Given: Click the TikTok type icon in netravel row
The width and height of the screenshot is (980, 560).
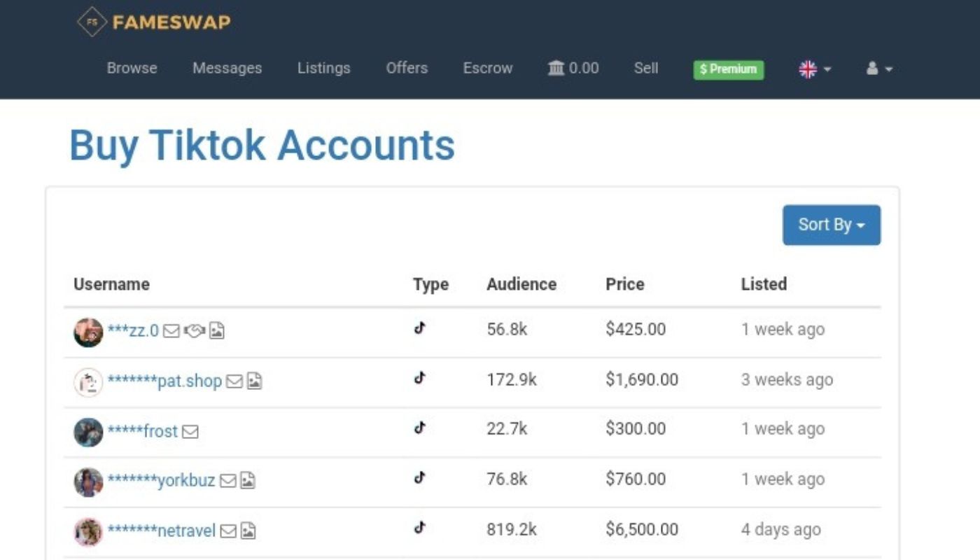Looking at the screenshot, I should (x=419, y=527).
